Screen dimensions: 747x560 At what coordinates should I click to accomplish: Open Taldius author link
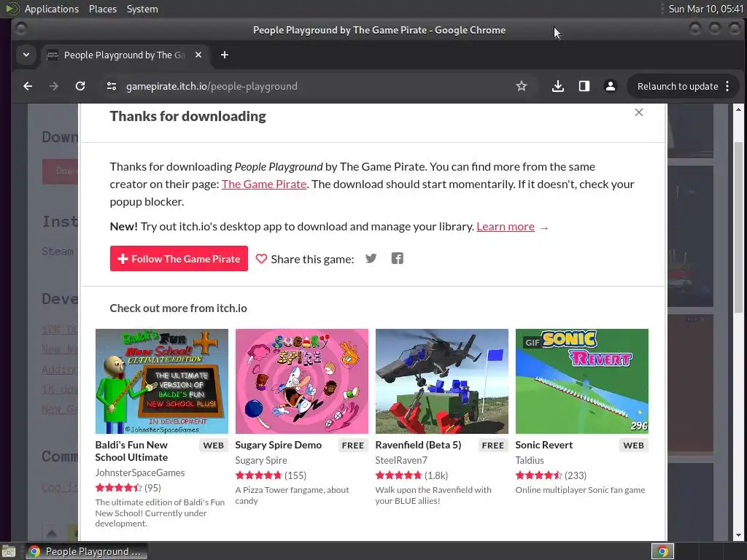tap(530, 461)
